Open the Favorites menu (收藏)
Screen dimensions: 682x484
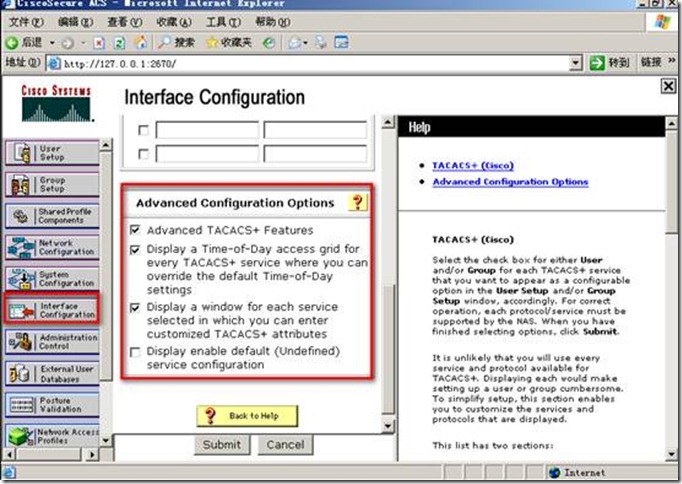click(x=174, y=22)
